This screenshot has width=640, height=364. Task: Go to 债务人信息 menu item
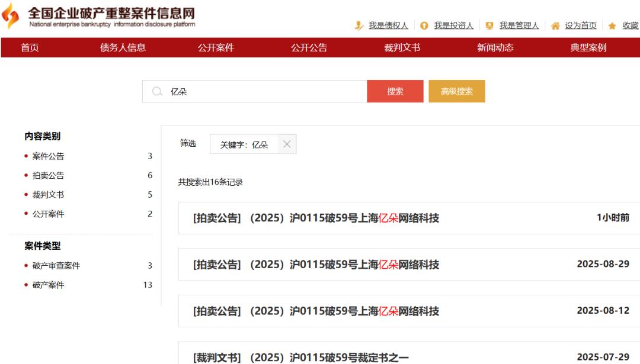(x=123, y=48)
